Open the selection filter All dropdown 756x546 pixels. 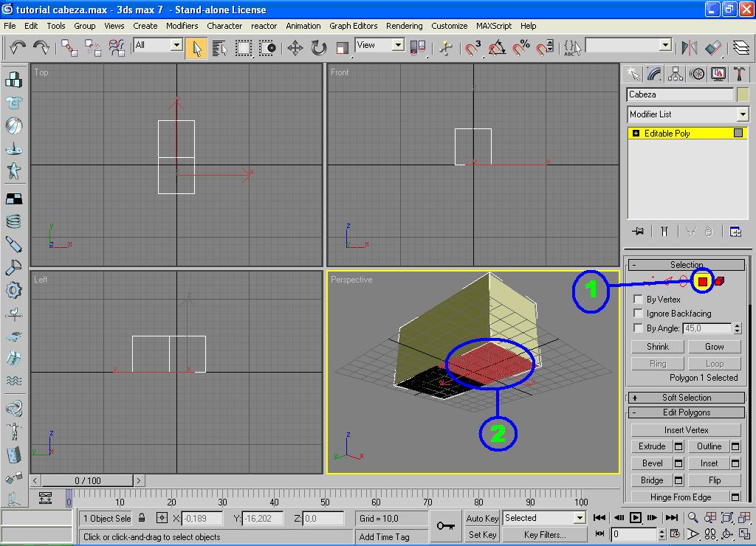coord(176,45)
